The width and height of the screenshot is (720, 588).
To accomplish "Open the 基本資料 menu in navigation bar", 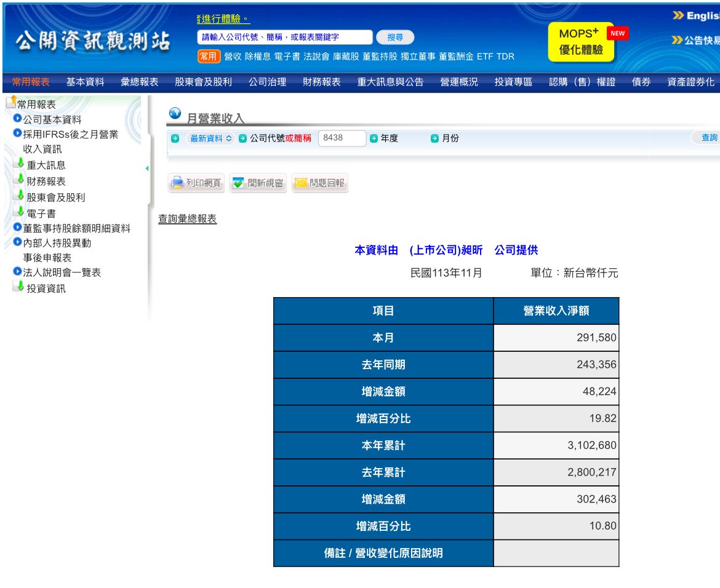I will (85, 82).
